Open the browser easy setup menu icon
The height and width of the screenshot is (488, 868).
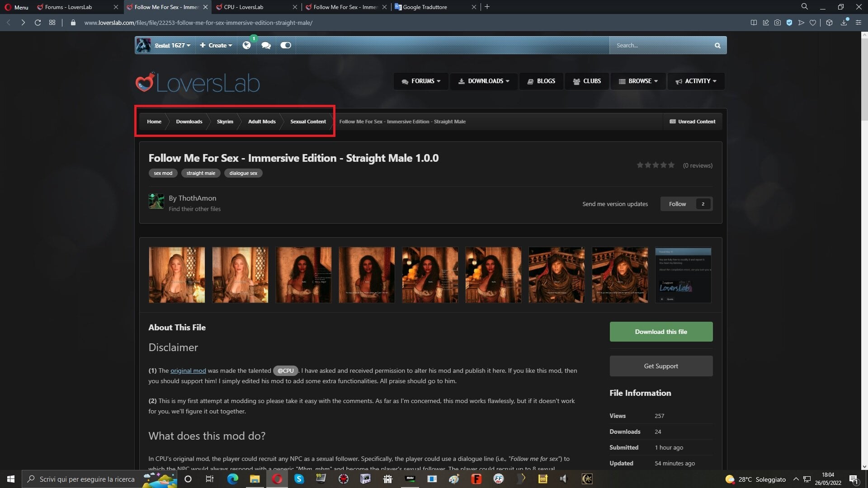(859, 23)
